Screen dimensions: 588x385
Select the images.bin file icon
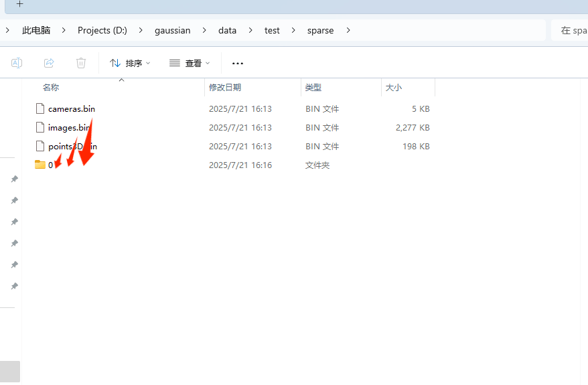(40, 127)
